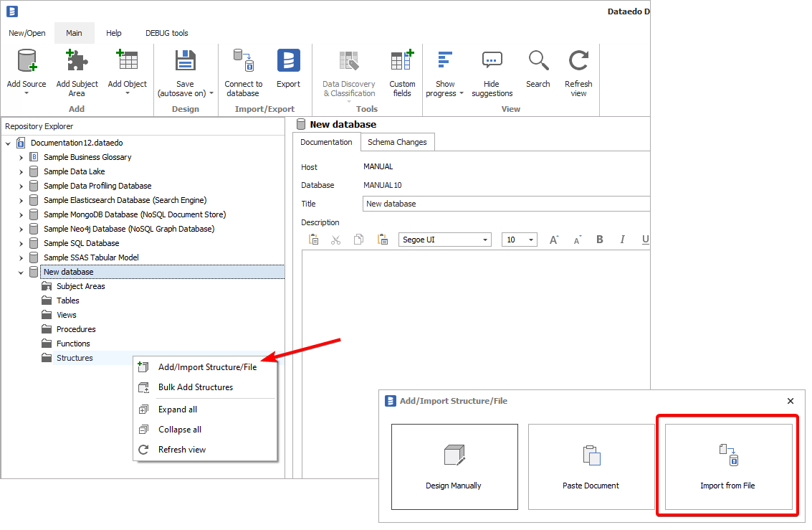Open Custom fields from the ribbon
The width and height of the screenshot is (812, 530).
(x=402, y=62)
